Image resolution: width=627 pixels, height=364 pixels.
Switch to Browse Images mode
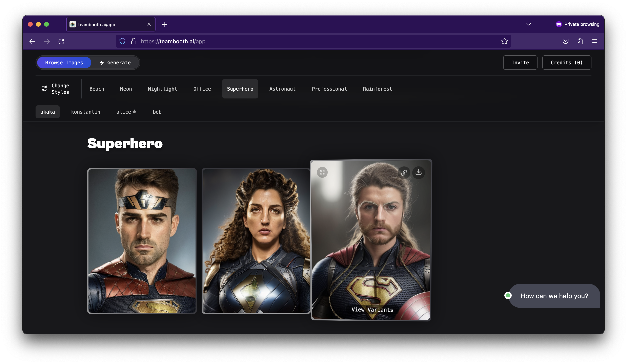coord(64,63)
